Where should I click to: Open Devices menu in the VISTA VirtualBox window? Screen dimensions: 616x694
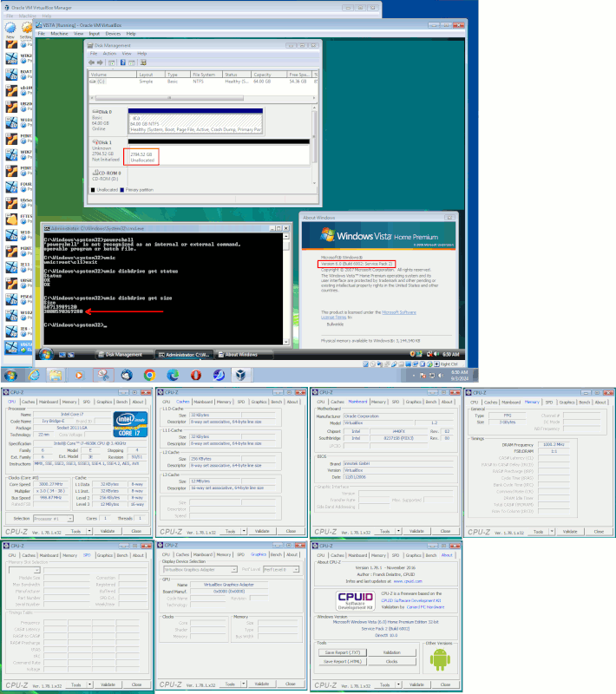point(113,34)
